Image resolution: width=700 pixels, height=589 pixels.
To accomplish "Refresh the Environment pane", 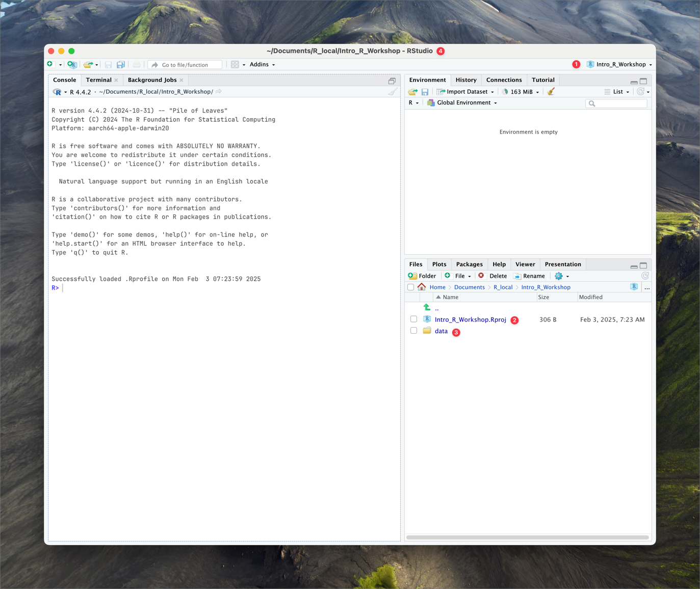I will [x=640, y=92].
